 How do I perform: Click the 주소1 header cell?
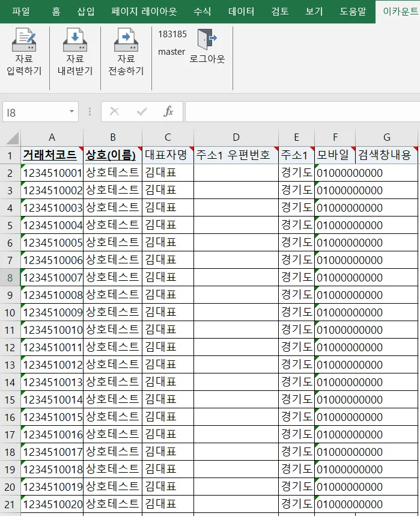click(x=296, y=155)
